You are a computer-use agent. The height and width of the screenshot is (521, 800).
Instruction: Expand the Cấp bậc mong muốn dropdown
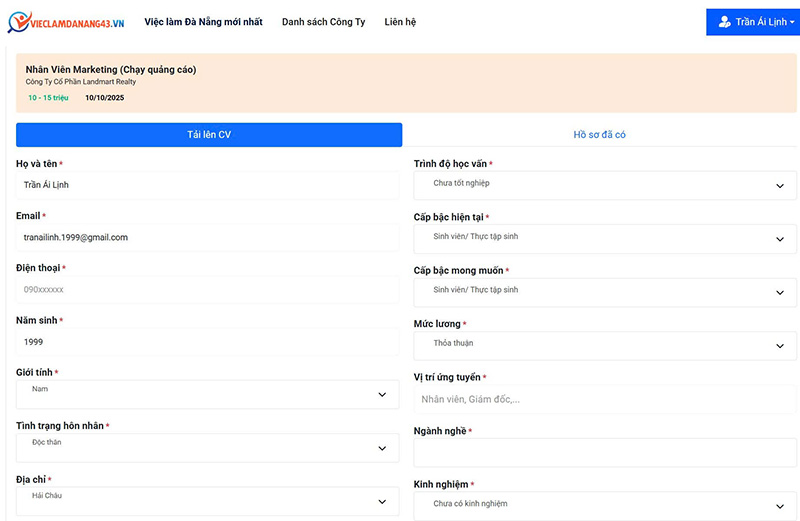(x=605, y=292)
